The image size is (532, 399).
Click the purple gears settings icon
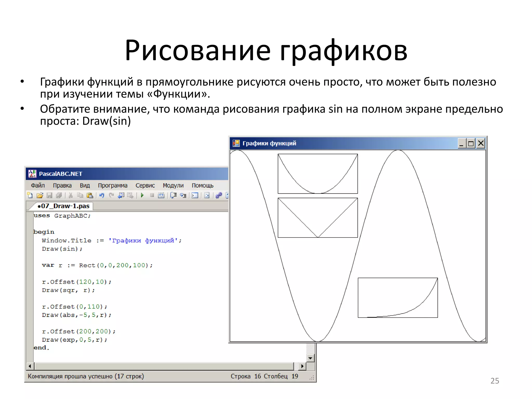coord(219,195)
